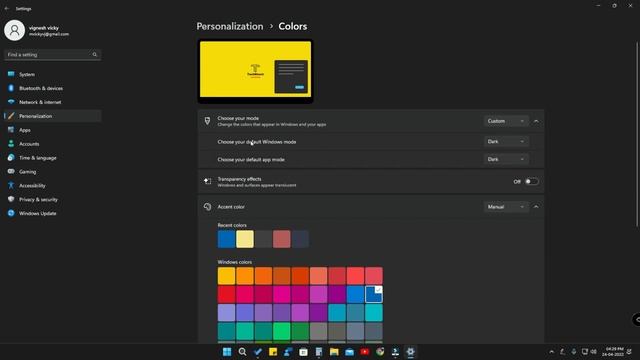Open the vignesh vicky account profile

coord(37,31)
